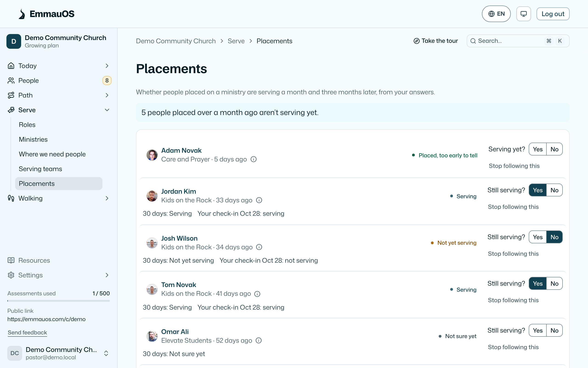Answer Yes for Adam Novak serving yet
588x368 pixels.
[537, 149]
